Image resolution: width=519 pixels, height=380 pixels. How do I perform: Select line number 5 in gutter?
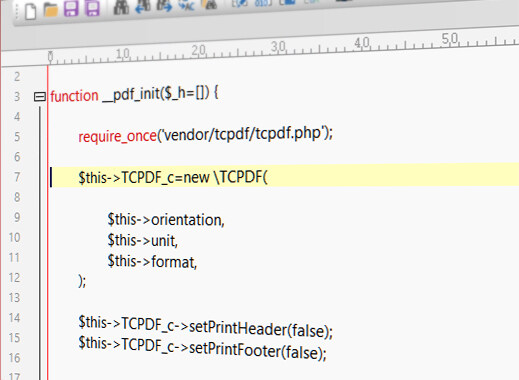point(17,137)
